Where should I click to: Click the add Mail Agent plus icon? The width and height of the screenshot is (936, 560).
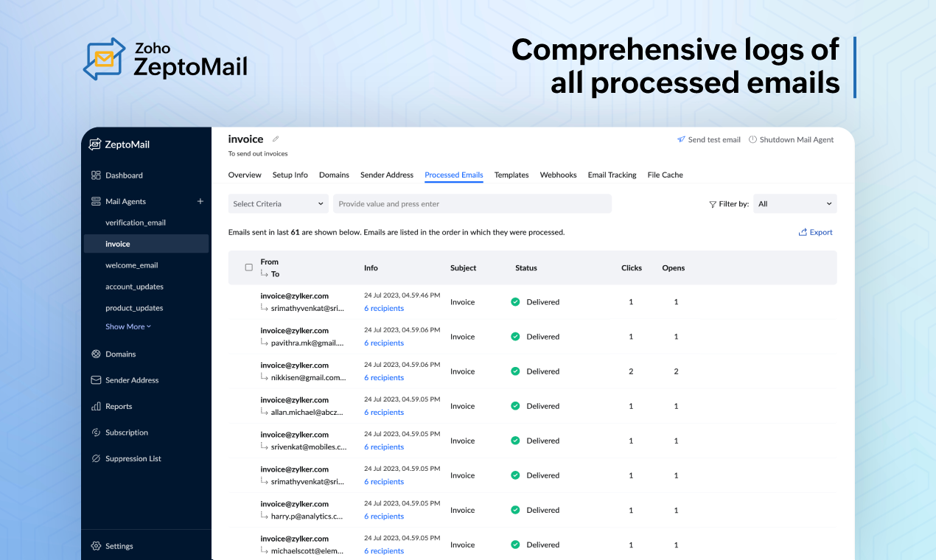pyautogui.click(x=200, y=200)
